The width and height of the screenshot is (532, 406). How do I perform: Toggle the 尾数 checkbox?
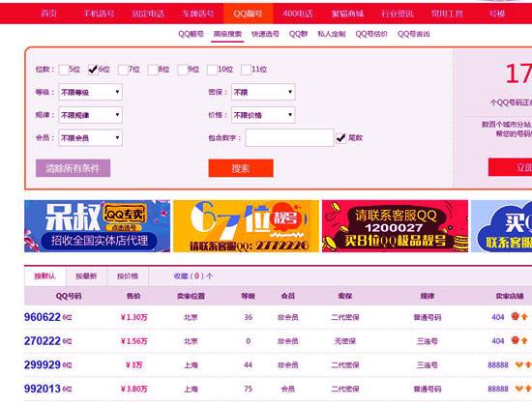[341, 138]
